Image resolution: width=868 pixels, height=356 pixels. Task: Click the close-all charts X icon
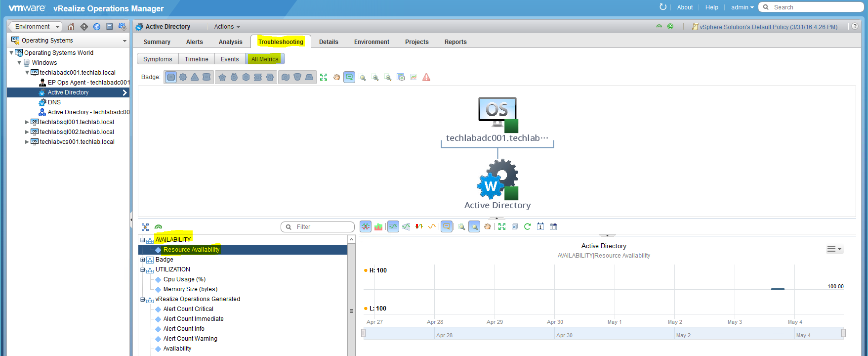tap(515, 226)
